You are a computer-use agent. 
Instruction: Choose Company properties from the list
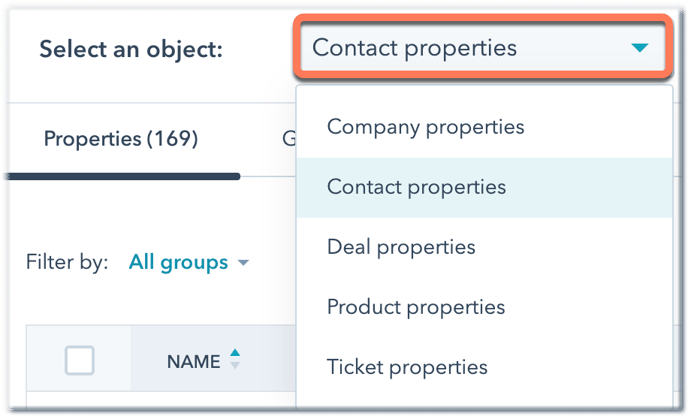tap(425, 127)
